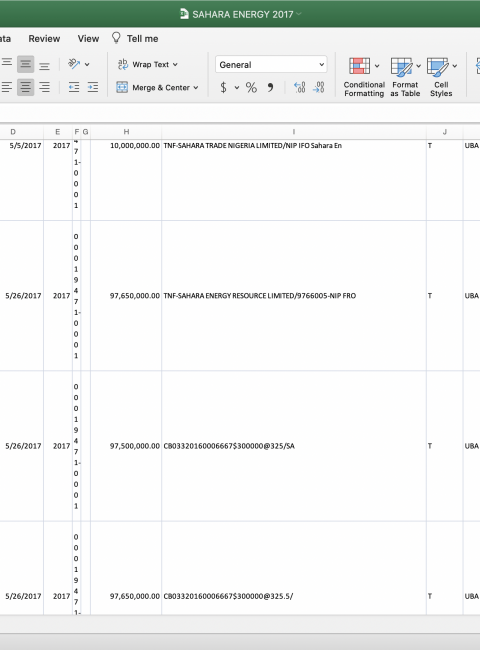
Task: Increase decimal places
Action: coord(299,87)
